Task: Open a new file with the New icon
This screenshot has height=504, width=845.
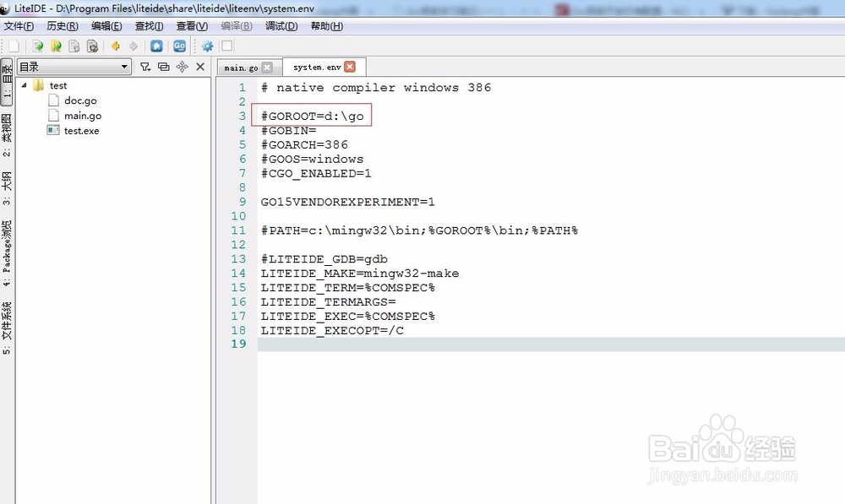Action: [12, 46]
